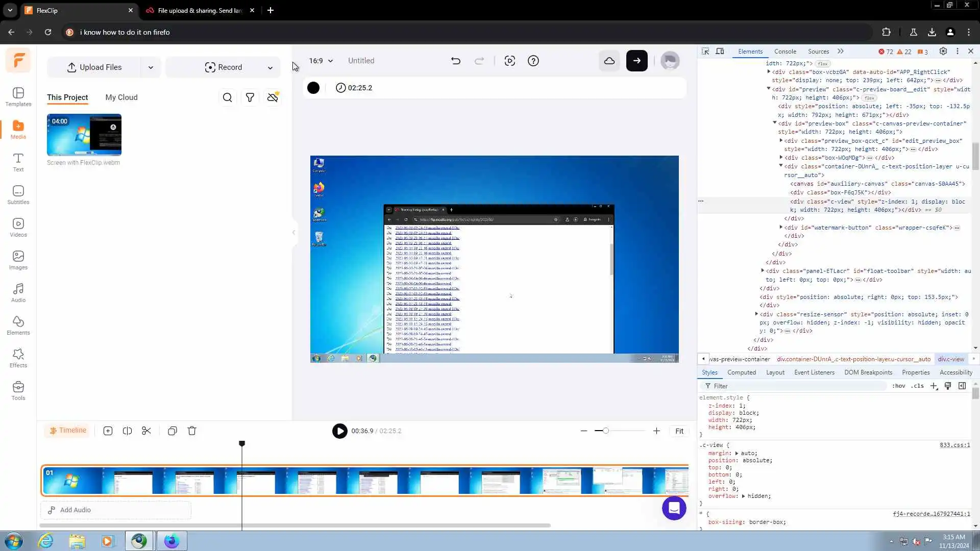Click the media search magnifier icon
This screenshot has height=551, width=980.
228,97
